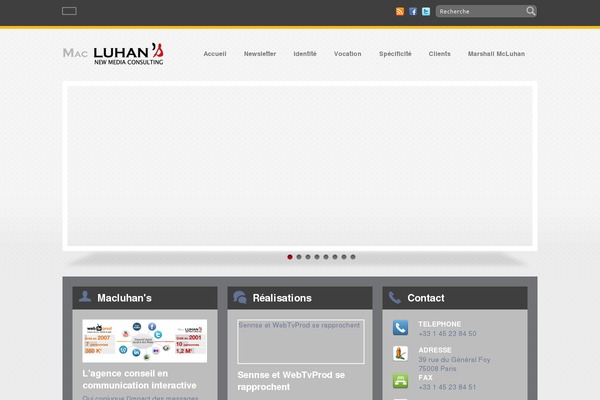
Task: Click the handset icon beside Contact heading
Action: (395, 297)
